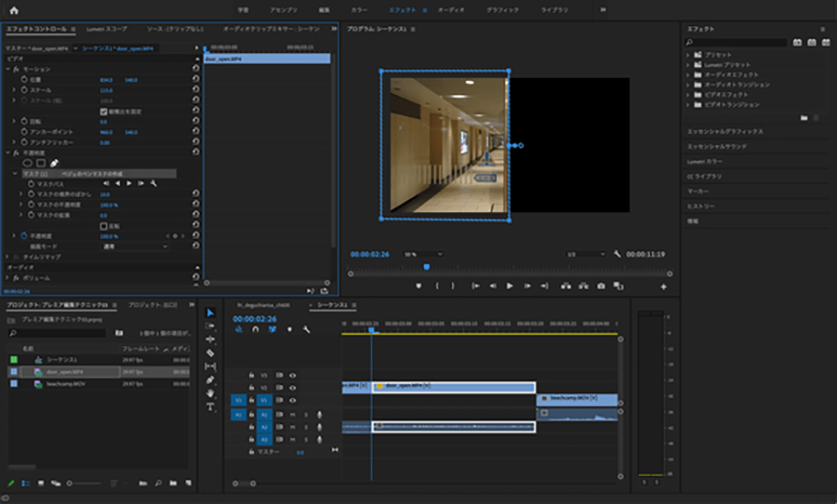Create an ellipse mask under opacity
Screen dimensions: 837x504
pyautogui.click(x=27, y=163)
